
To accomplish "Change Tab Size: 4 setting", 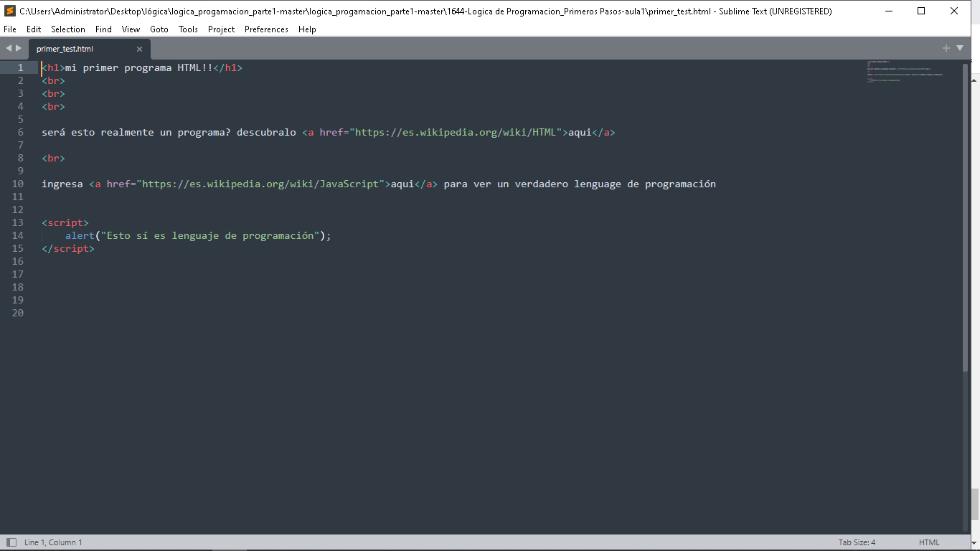I will (x=857, y=542).
